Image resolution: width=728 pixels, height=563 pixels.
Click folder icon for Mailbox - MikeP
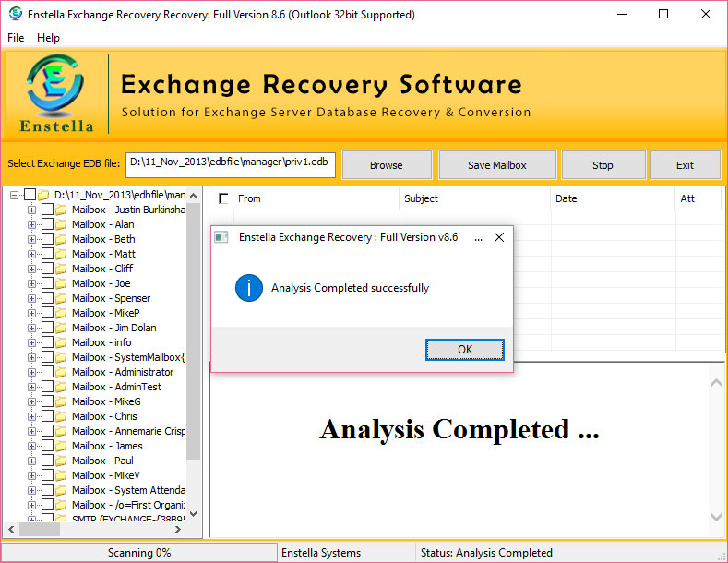[x=61, y=313]
